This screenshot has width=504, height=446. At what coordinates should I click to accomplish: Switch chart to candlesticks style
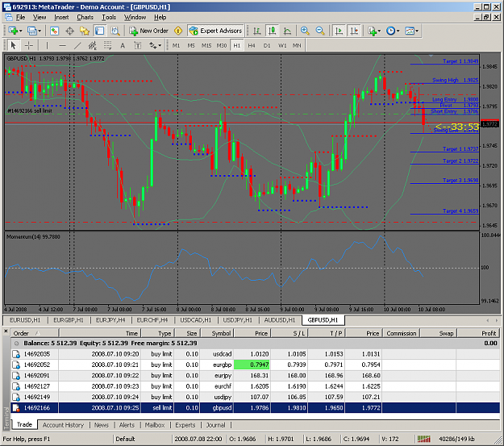(273, 31)
